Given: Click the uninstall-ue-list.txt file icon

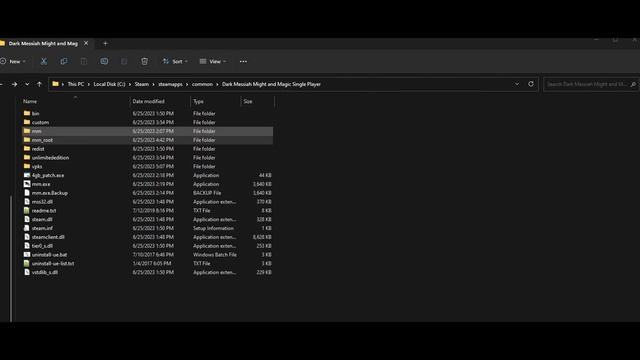Looking at the screenshot, I should point(27,264).
